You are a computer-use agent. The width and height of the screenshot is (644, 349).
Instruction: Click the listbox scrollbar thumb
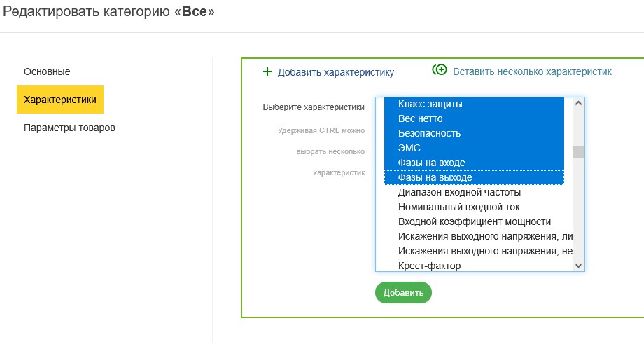point(578,152)
